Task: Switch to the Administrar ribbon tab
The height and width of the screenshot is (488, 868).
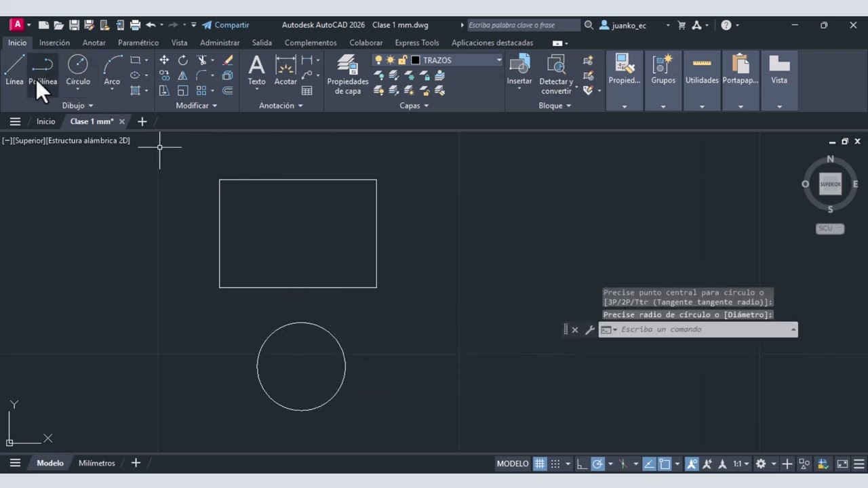Action: pos(220,43)
